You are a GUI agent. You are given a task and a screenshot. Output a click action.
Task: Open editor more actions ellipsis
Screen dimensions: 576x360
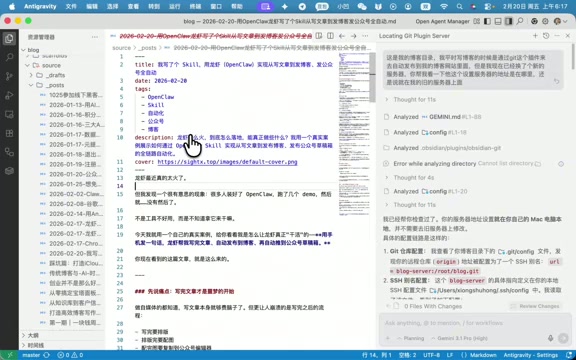[x=365, y=36]
